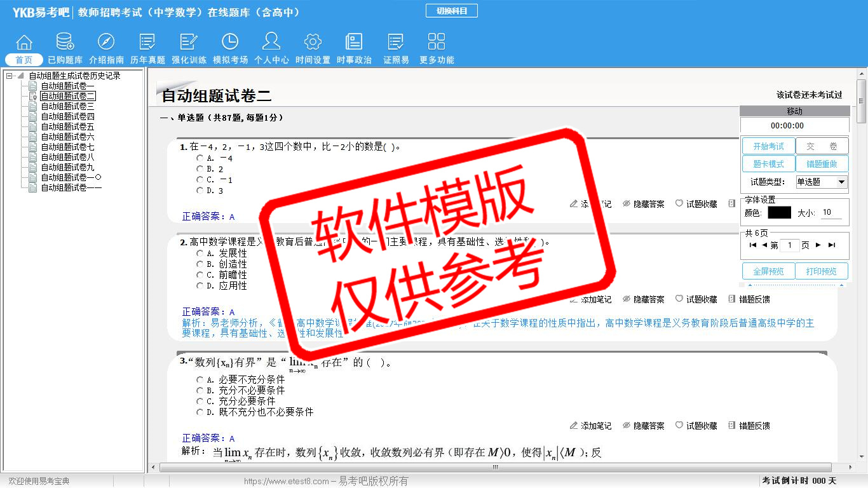The width and height of the screenshot is (868, 488).
Task: Go to the next page arrow
Action: tap(818, 245)
